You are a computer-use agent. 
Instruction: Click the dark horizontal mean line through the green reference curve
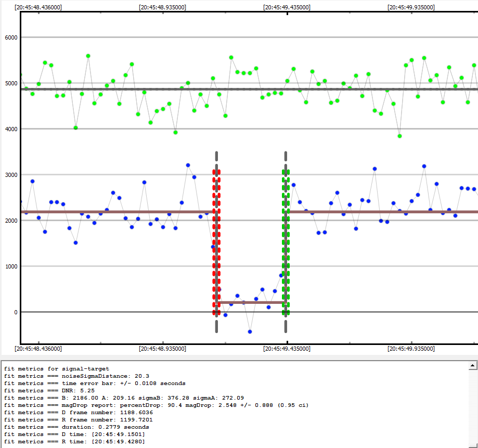249,89
